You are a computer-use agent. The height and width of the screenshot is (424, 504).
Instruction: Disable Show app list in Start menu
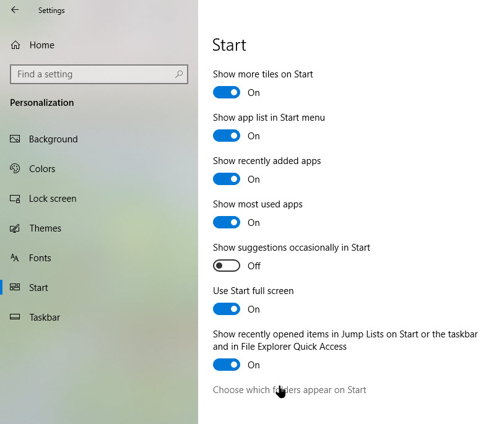pos(226,136)
